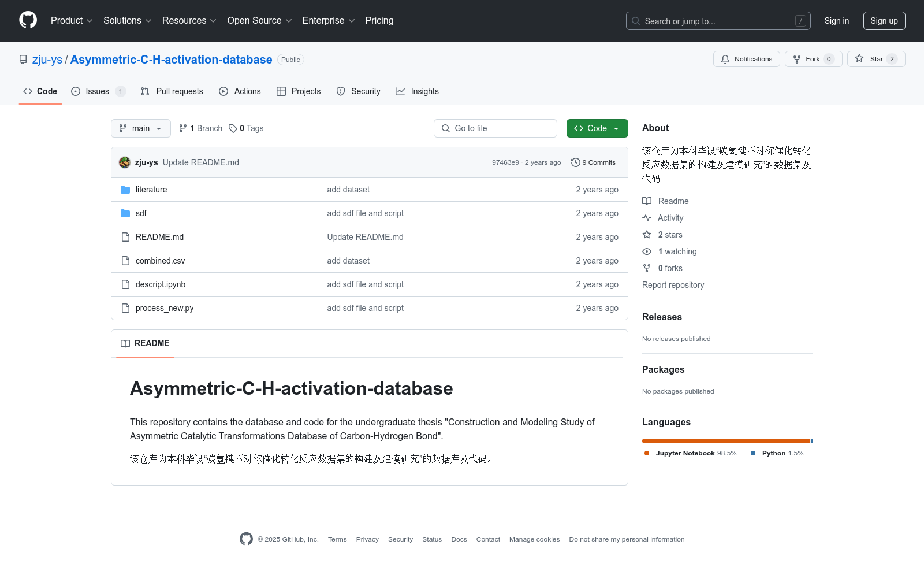
Task: Click the tag icon beside 0 Tags
Action: pos(233,128)
